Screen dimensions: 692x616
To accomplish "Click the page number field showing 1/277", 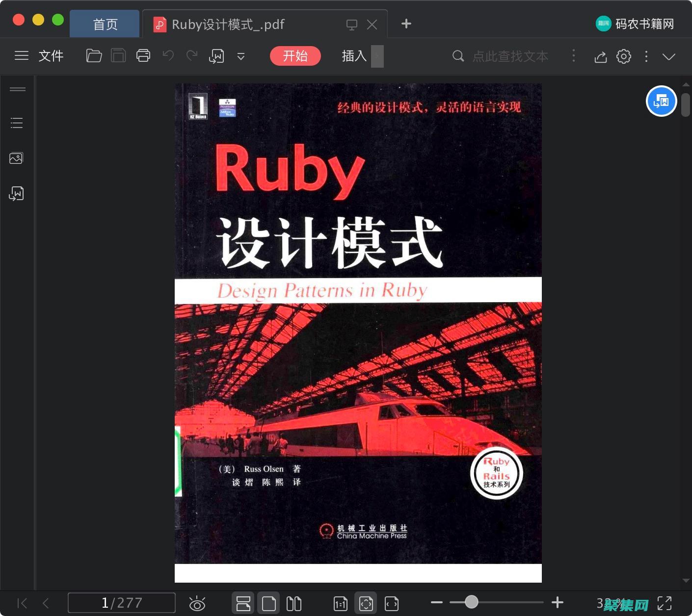I will pyautogui.click(x=121, y=603).
